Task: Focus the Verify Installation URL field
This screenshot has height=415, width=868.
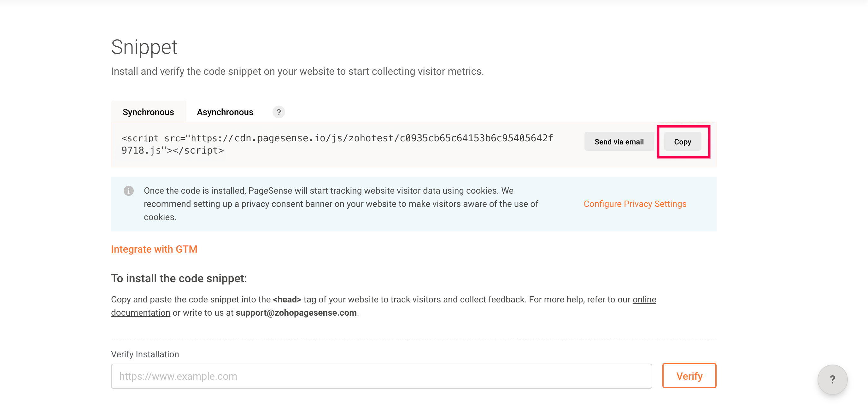Action: [x=381, y=376]
